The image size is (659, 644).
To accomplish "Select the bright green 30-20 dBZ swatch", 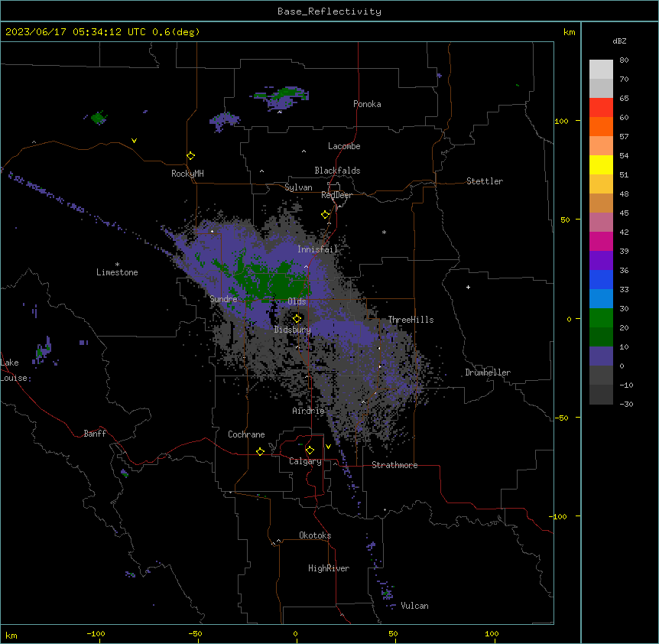I will click(x=601, y=318).
